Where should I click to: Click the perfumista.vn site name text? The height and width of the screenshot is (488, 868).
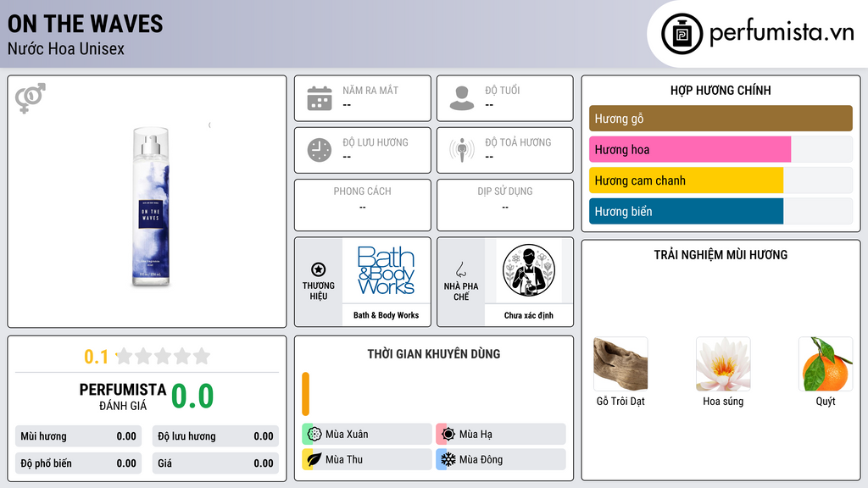click(x=782, y=33)
